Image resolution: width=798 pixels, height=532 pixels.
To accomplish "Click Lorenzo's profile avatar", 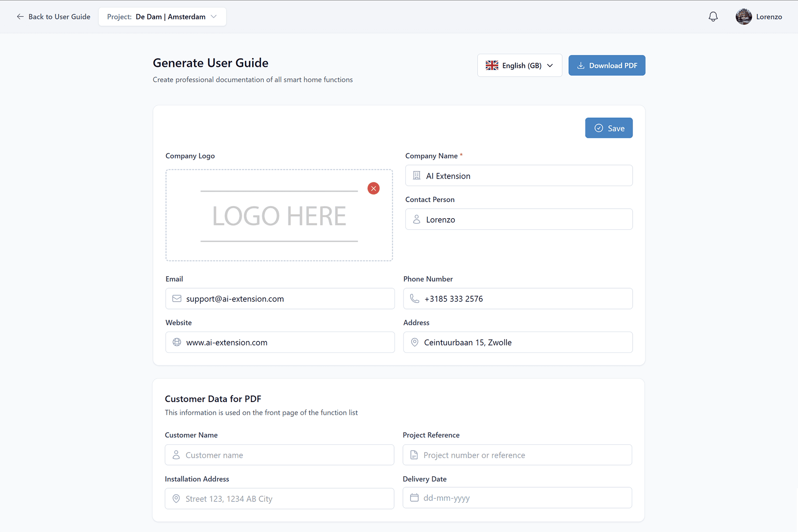I will (x=743, y=16).
